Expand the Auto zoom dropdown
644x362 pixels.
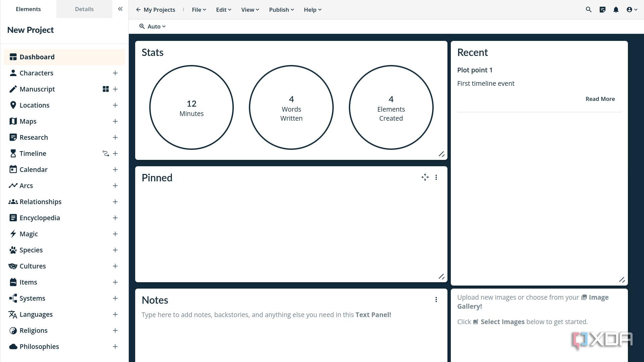coord(153,26)
